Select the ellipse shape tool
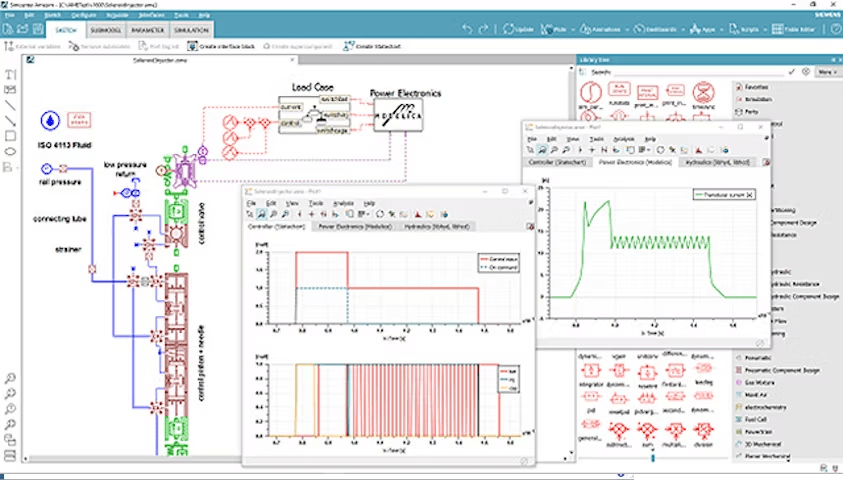The height and width of the screenshot is (481, 843). pyautogui.click(x=10, y=151)
